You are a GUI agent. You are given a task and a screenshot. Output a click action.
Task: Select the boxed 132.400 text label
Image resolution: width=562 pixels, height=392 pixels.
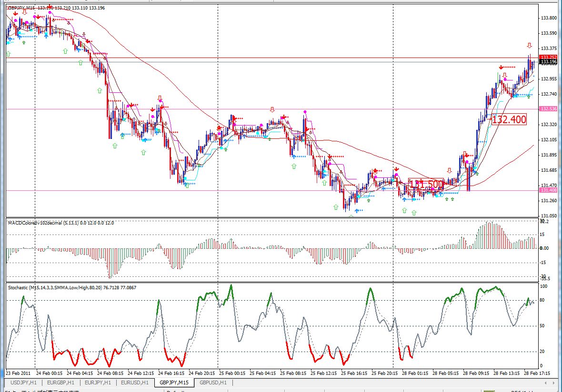pos(509,119)
